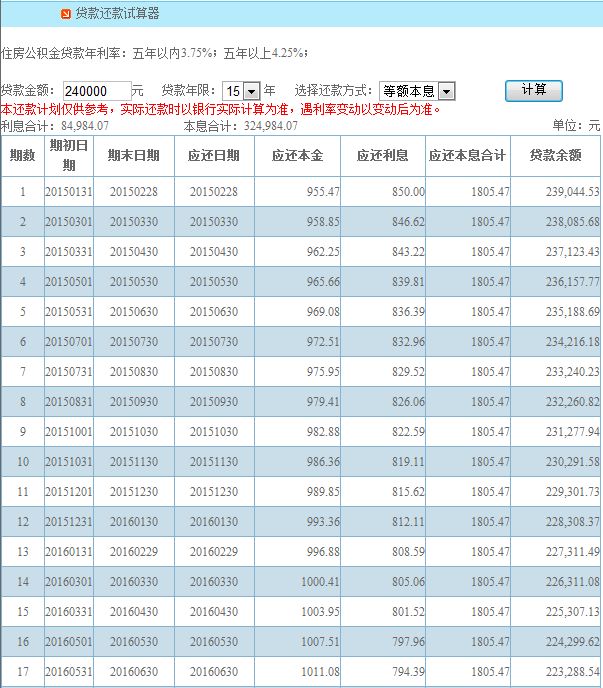Click the 应还利息 column header

[382, 156]
